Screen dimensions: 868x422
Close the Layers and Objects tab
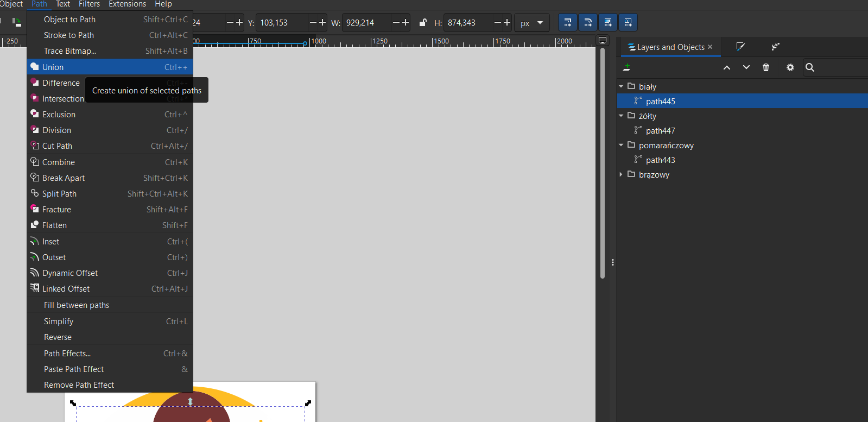[x=710, y=47]
